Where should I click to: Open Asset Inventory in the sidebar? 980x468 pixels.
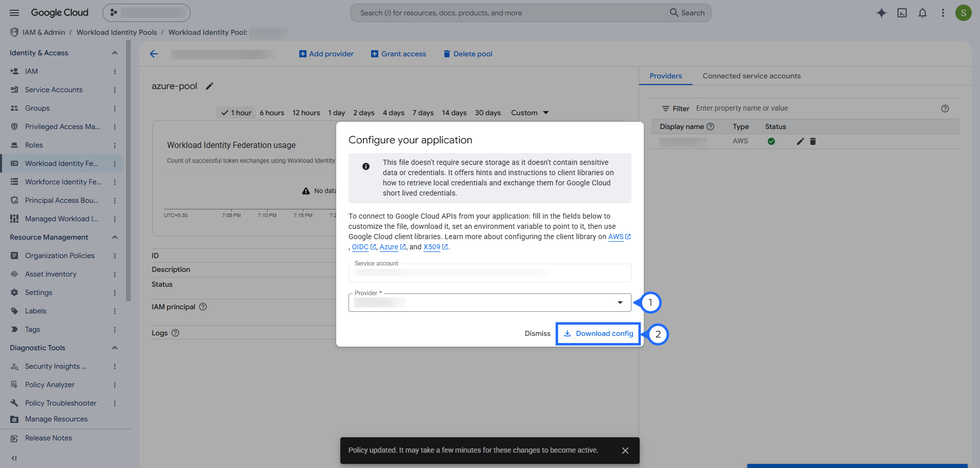[51, 274]
